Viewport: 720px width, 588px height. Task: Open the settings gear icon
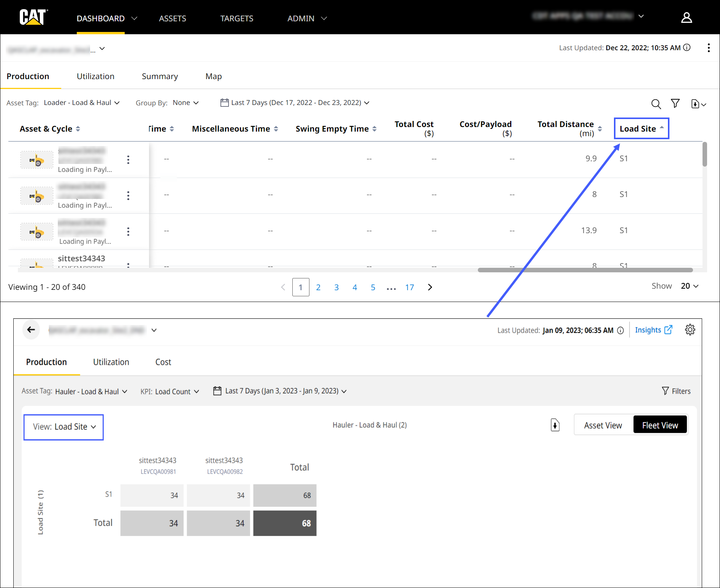690,330
